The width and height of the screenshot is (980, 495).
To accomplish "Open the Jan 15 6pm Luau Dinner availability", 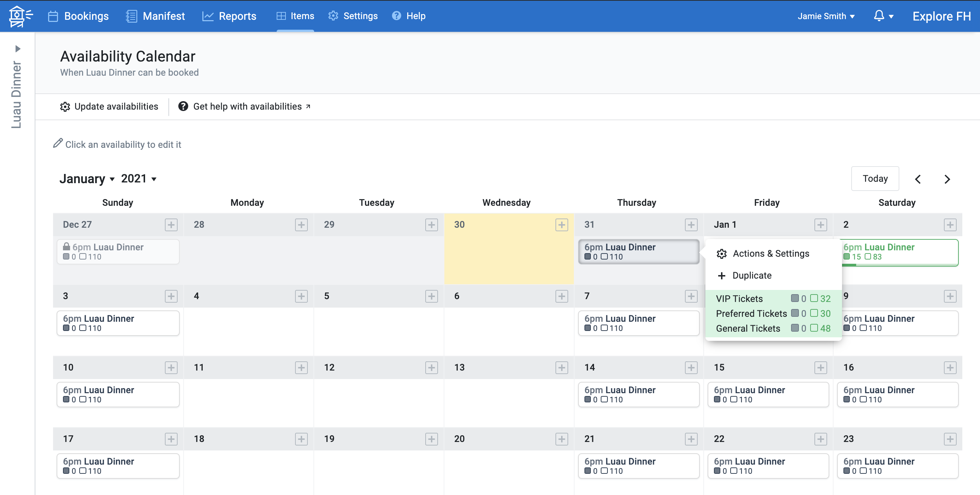I will pyautogui.click(x=768, y=395).
